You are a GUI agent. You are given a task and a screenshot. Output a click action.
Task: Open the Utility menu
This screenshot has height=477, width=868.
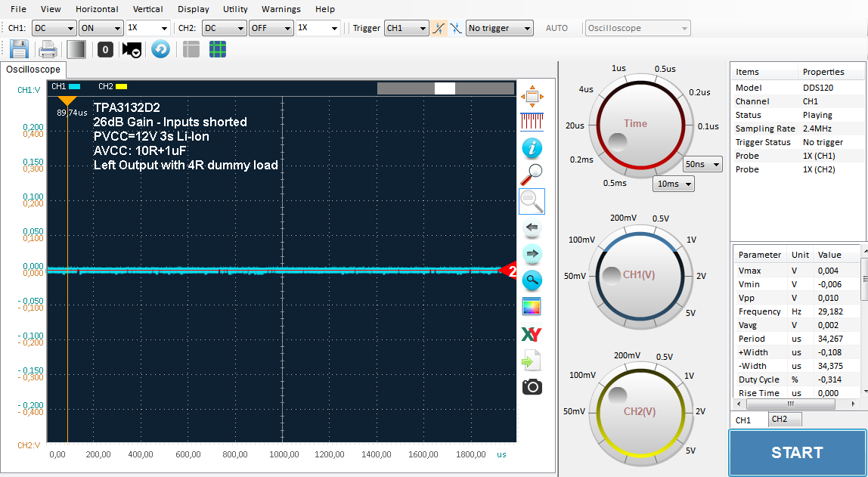pyautogui.click(x=235, y=9)
